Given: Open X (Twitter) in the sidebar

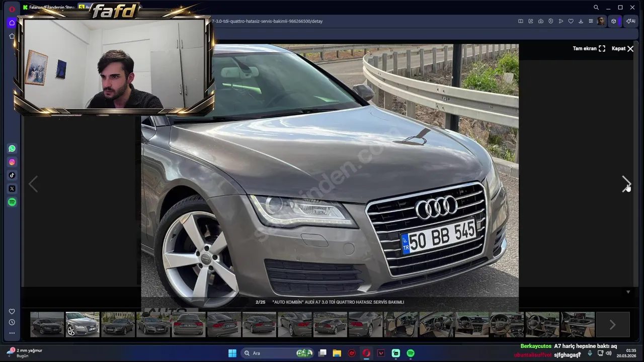Looking at the screenshot, I should click(12, 189).
